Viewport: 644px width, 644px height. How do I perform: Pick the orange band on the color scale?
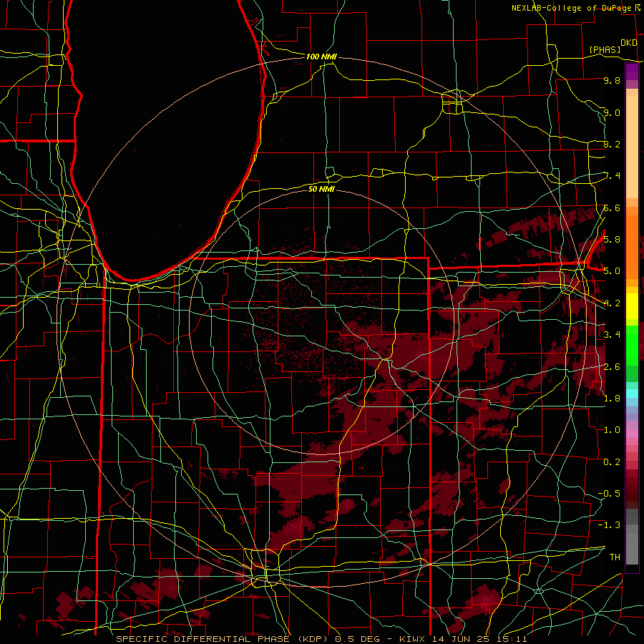click(632, 247)
